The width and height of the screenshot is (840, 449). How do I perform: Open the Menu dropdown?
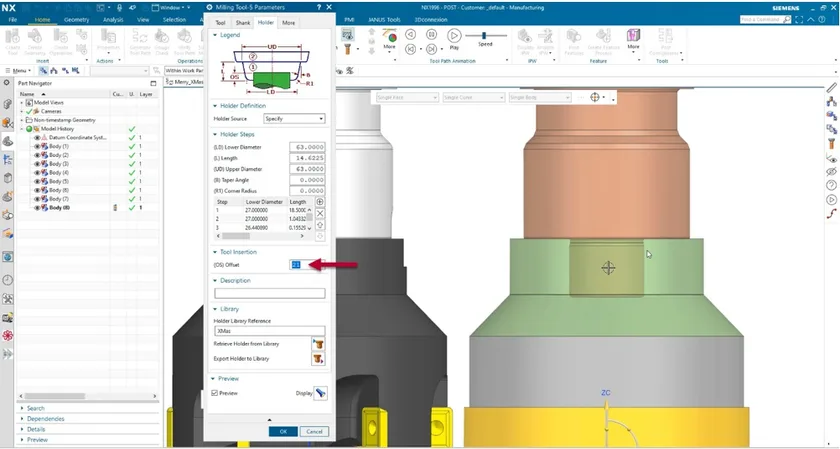point(18,71)
